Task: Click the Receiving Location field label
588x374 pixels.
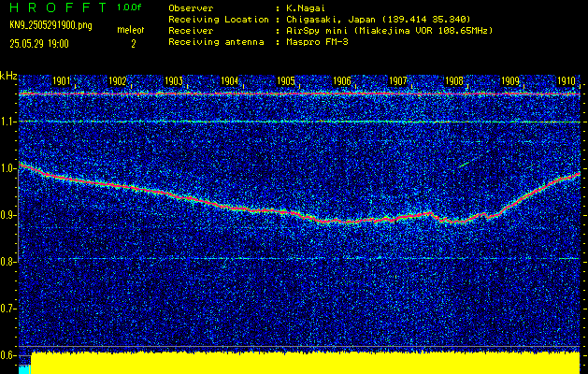Action: click(219, 19)
